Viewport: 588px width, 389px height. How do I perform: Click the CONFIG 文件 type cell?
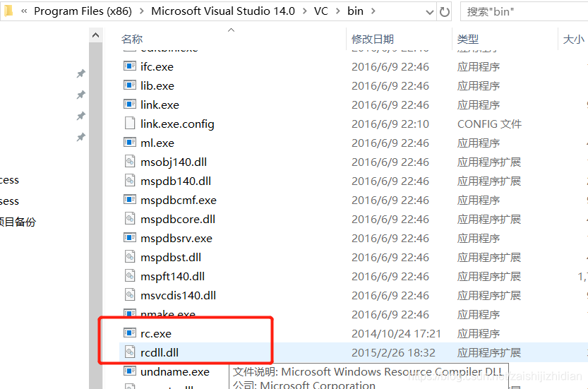pyautogui.click(x=489, y=124)
